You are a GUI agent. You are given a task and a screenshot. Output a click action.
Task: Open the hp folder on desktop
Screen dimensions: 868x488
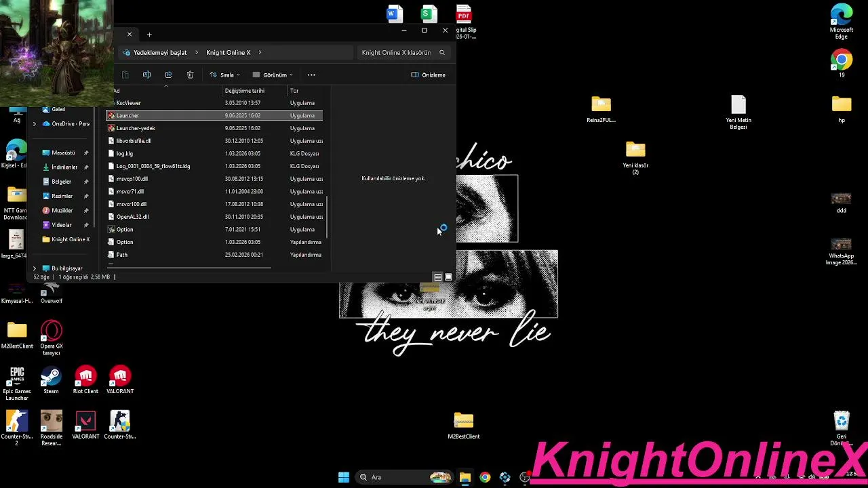coord(842,110)
